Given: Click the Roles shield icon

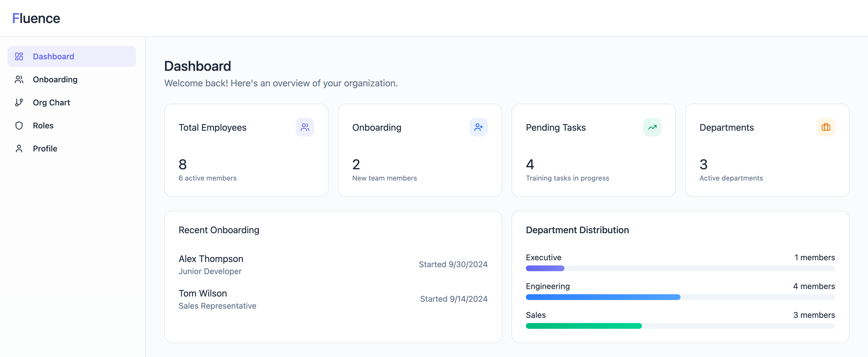Looking at the screenshot, I should point(19,126).
